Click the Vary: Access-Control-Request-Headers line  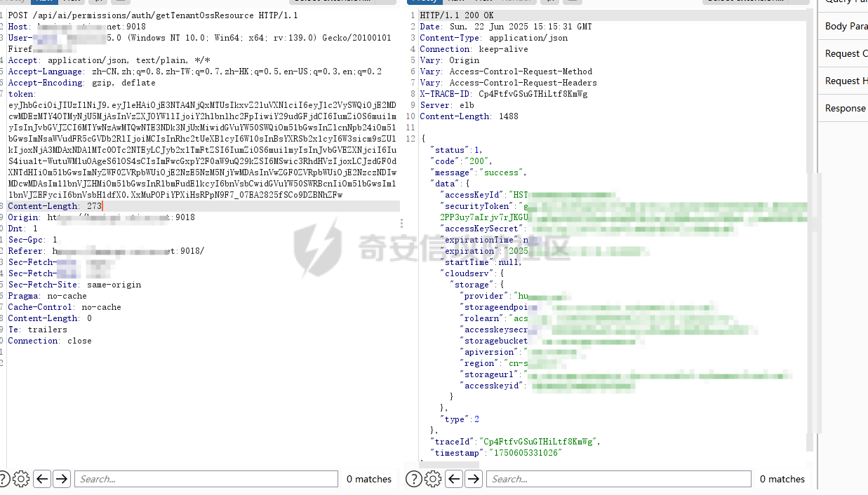[509, 83]
